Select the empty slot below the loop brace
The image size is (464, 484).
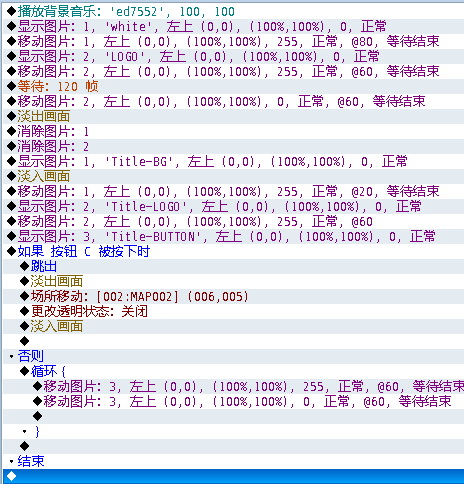click(x=233, y=447)
